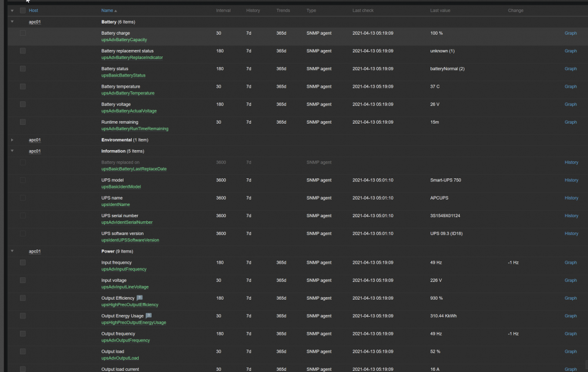Screen dimensions: 588x372
Task: Open apc01 host link in Environmental group
Action: tap(35, 139)
